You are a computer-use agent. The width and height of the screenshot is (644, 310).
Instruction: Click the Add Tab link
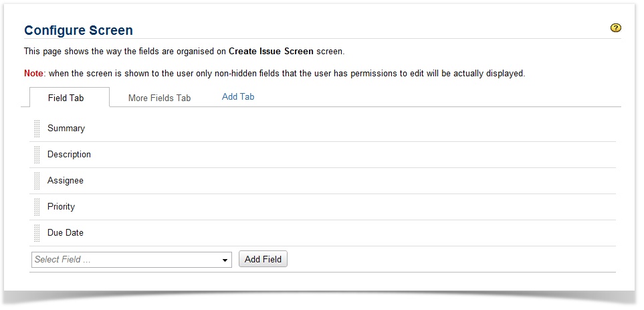point(238,96)
